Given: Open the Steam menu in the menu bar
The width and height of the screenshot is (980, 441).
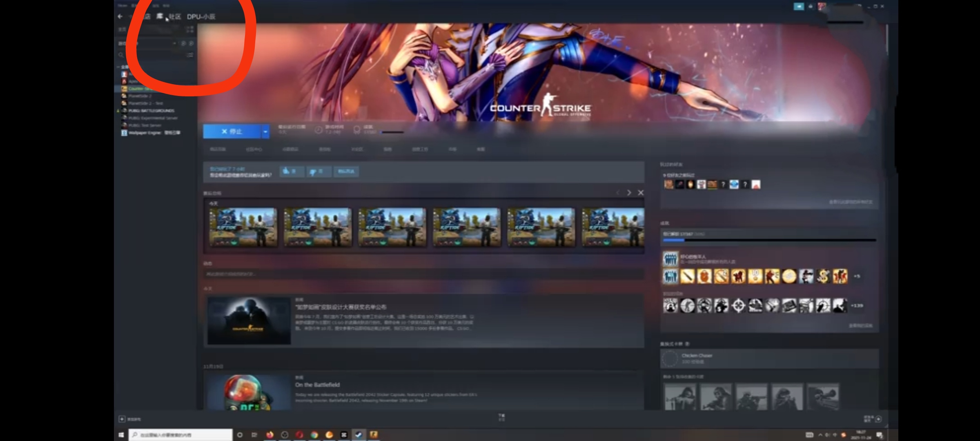Looking at the screenshot, I should coord(122,6).
